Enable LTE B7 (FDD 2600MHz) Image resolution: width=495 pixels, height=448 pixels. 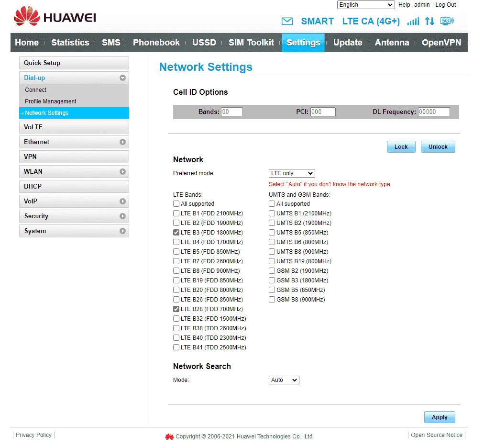pyautogui.click(x=176, y=261)
